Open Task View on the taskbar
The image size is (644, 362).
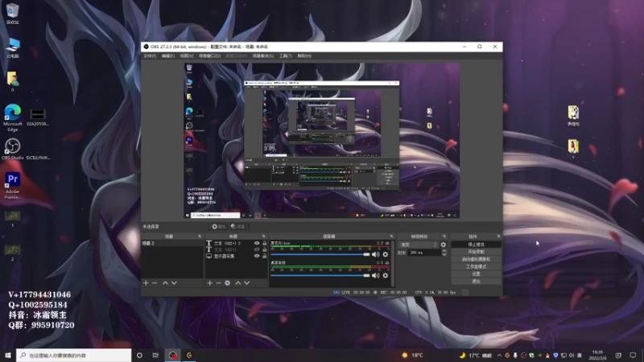click(x=155, y=355)
